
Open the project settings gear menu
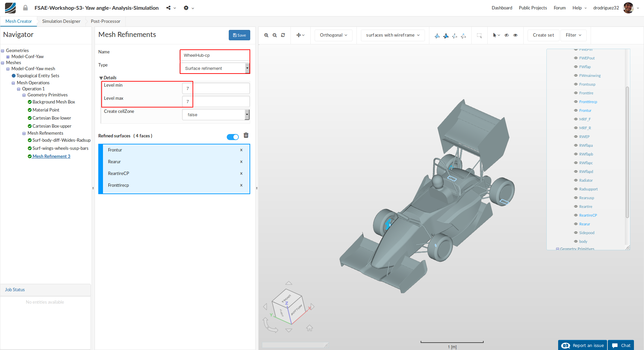186,8
